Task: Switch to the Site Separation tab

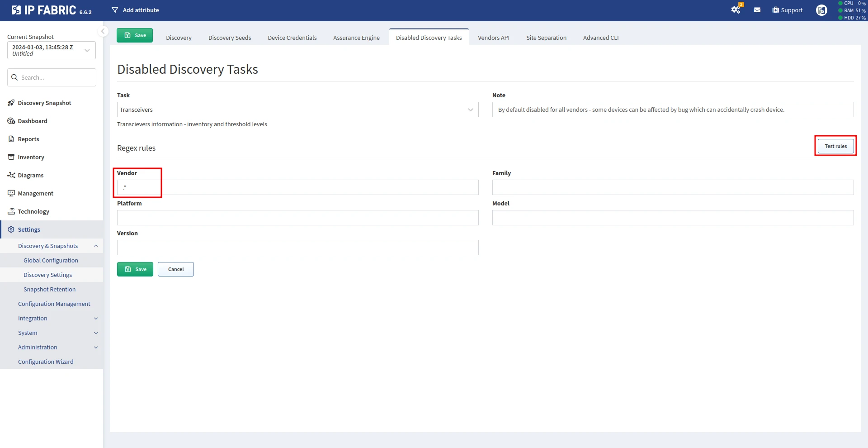Action: pyautogui.click(x=546, y=38)
